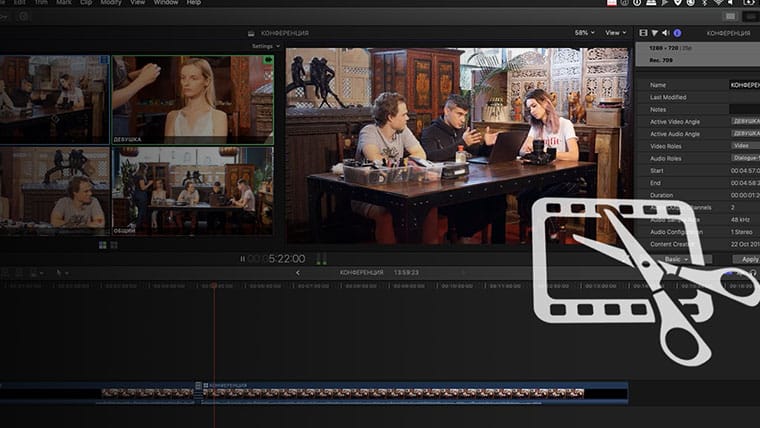Select the first angle bank grid icon
The width and height of the screenshot is (760, 428).
point(103,245)
